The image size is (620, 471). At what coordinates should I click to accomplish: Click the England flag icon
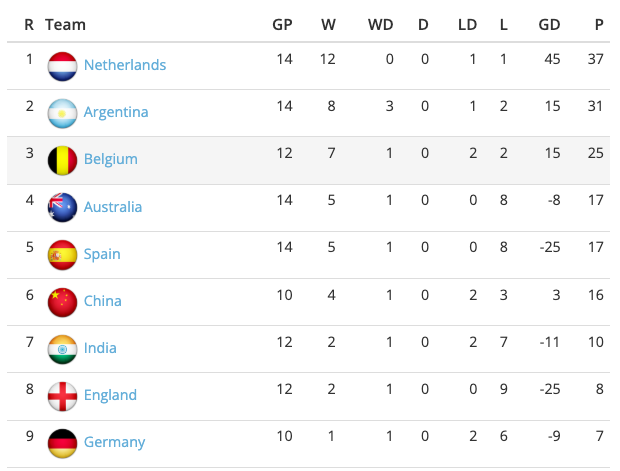pyautogui.click(x=63, y=396)
